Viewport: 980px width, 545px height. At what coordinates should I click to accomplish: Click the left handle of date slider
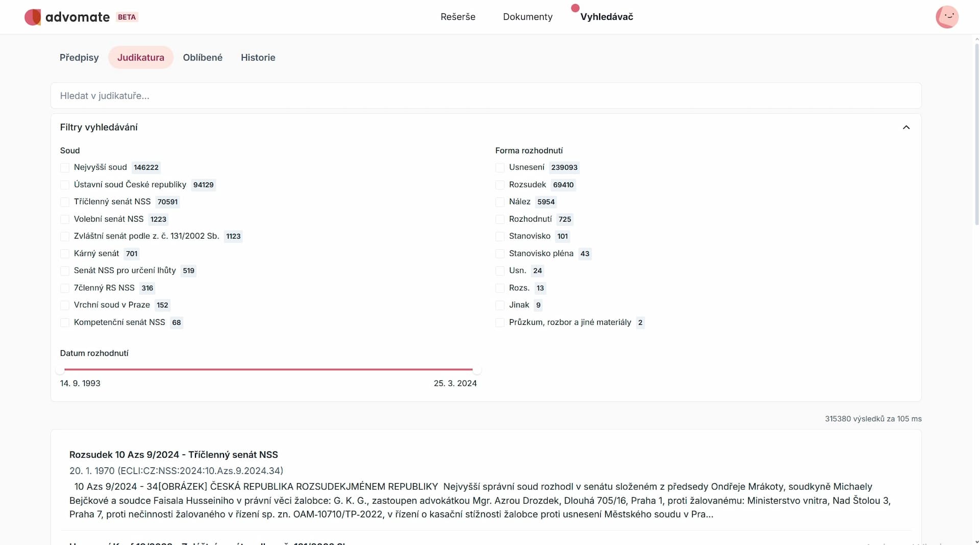[60, 369]
